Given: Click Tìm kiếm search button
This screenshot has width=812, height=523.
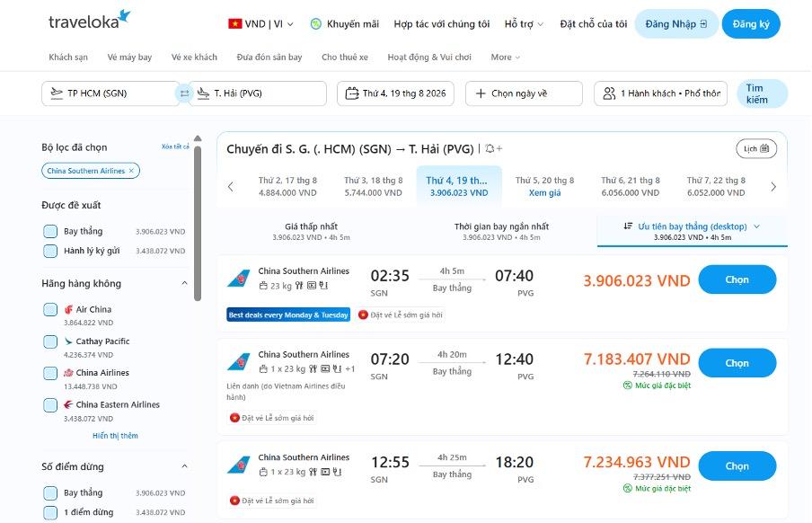Looking at the screenshot, I should [x=763, y=93].
